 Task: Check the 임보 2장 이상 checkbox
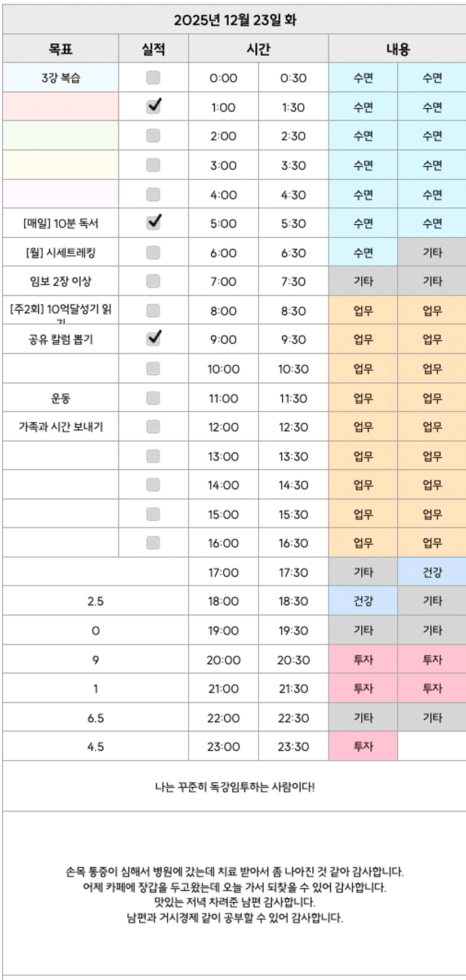[x=153, y=281]
